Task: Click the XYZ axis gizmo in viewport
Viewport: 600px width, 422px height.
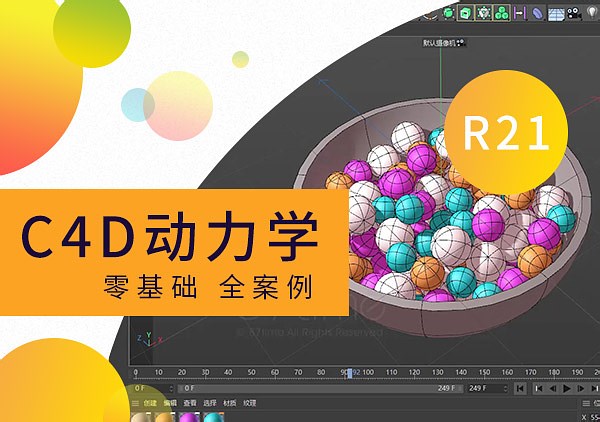Action: tap(149, 339)
